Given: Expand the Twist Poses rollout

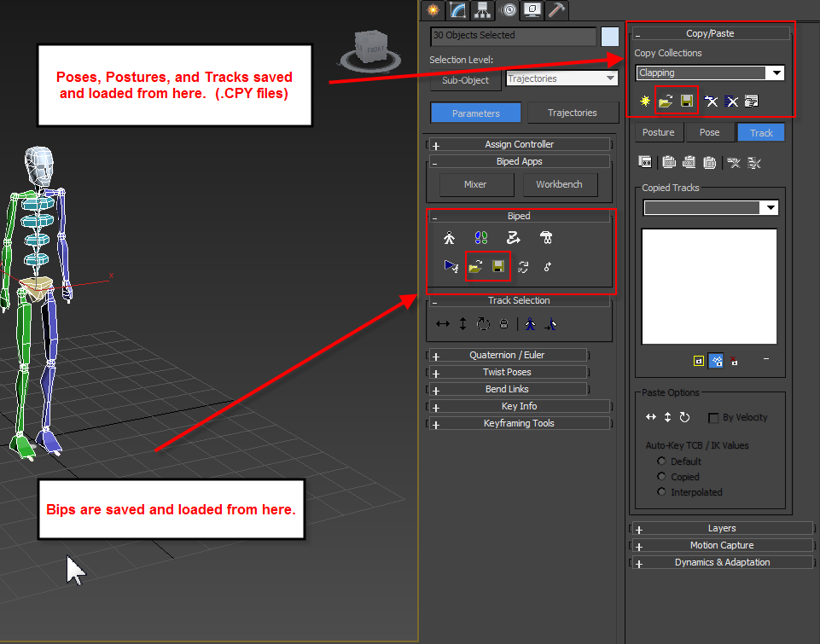Looking at the screenshot, I should click(x=507, y=372).
